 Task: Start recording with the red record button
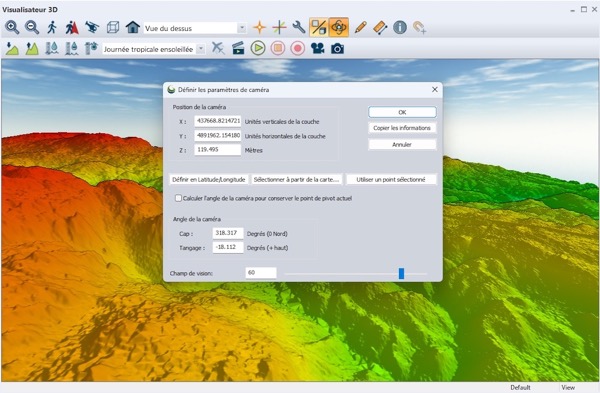click(298, 49)
